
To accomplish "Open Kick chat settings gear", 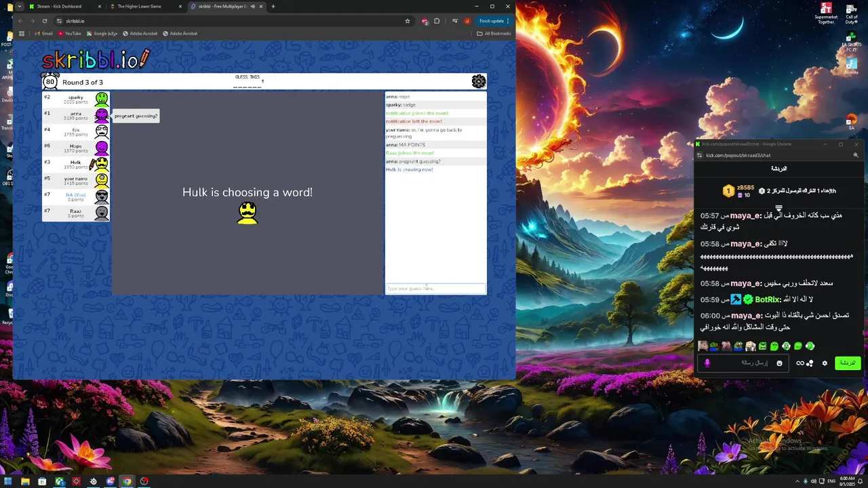I will (x=825, y=363).
